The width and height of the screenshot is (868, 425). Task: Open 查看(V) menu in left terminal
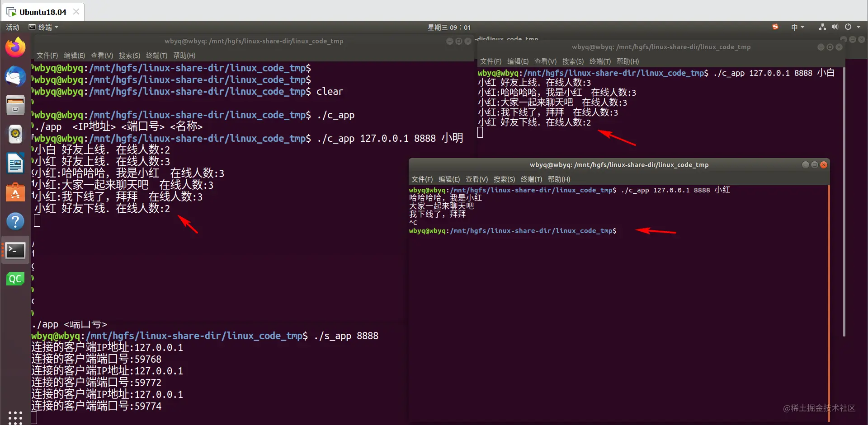[102, 55]
